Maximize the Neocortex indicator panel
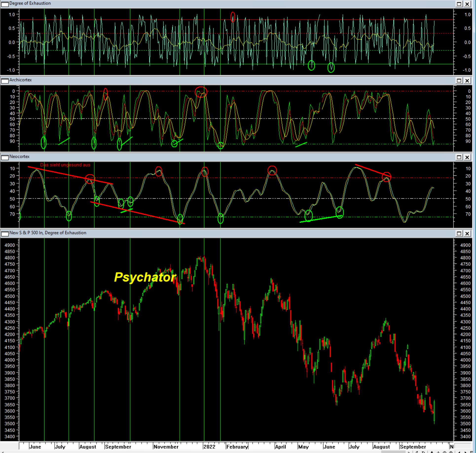Image resolution: width=476 pixels, height=453 pixels. 459,157
